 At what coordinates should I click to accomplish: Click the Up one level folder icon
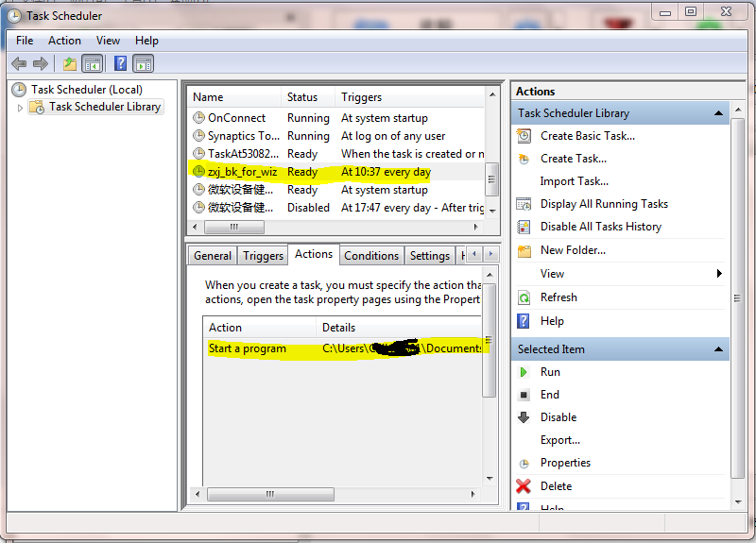70,63
